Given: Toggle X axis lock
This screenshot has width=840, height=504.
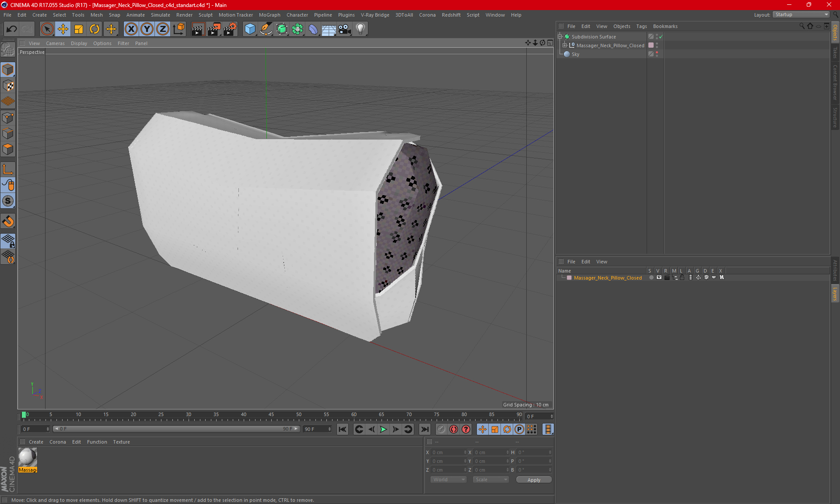Looking at the screenshot, I should click(x=131, y=29).
